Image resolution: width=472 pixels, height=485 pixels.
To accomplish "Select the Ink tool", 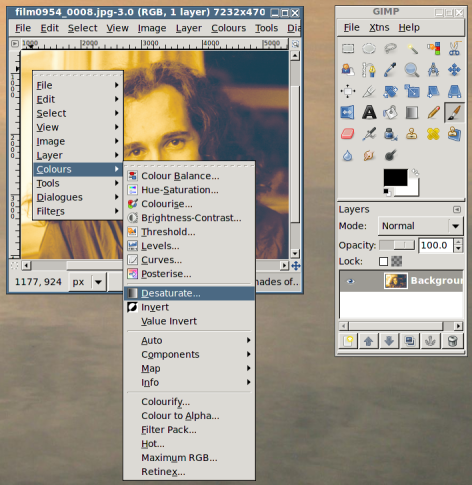I will [x=390, y=134].
